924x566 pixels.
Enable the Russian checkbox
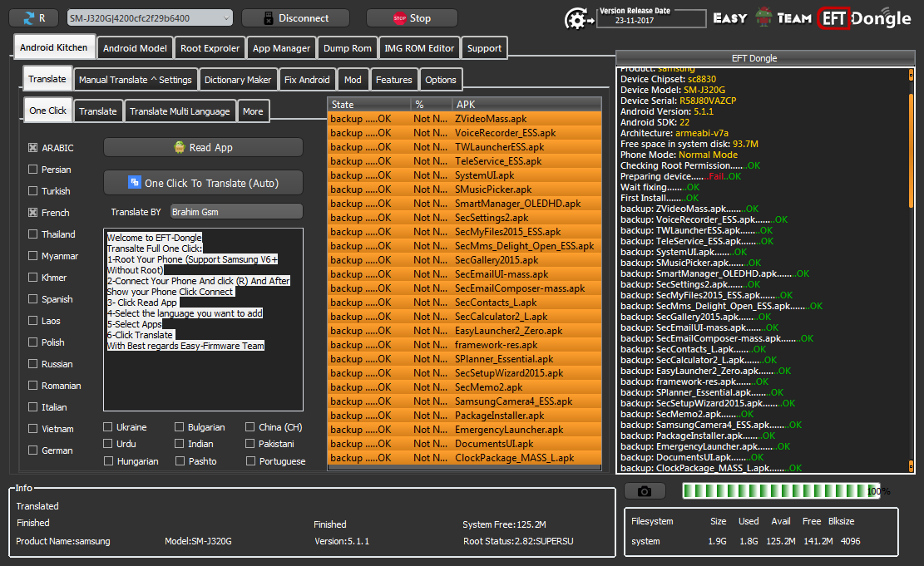point(33,363)
